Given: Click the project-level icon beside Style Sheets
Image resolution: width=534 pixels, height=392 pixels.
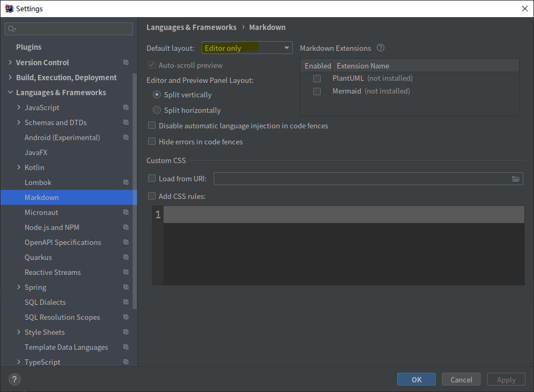Looking at the screenshot, I should point(126,332).
